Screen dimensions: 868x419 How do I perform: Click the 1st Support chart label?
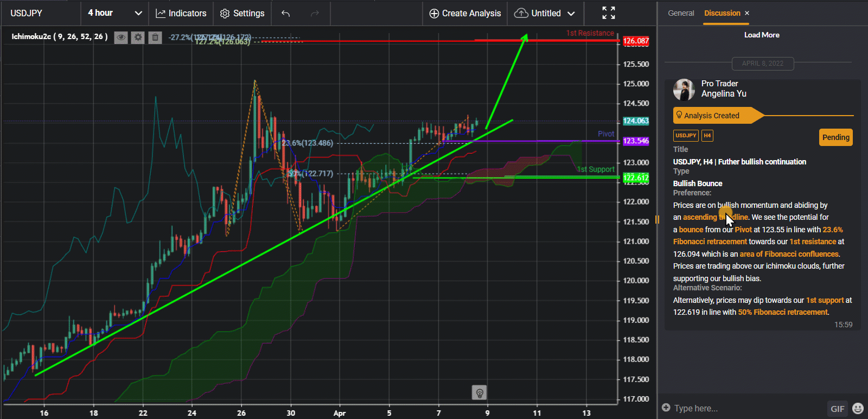click(x=596, y=169)
